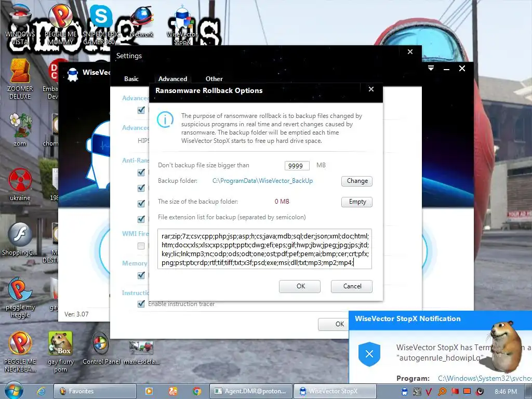
Task: Open the maxresdefa... image file on desktop
Action: (x=141, y=352)
